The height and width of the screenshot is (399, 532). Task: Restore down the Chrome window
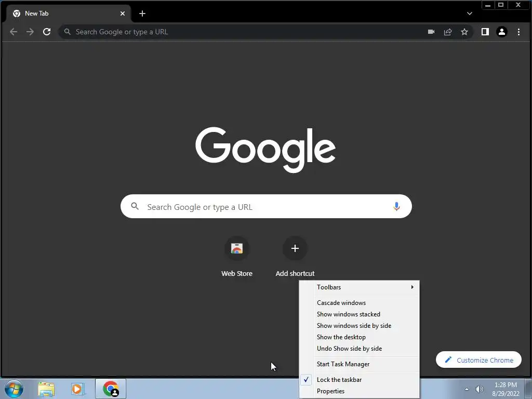501,5
